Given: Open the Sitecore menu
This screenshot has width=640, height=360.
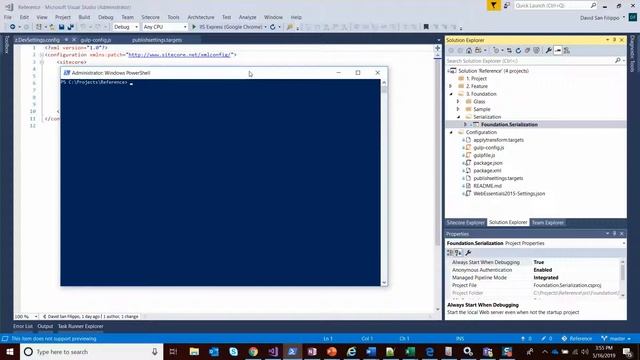Looking at the screenshot, I should (150, 17).
